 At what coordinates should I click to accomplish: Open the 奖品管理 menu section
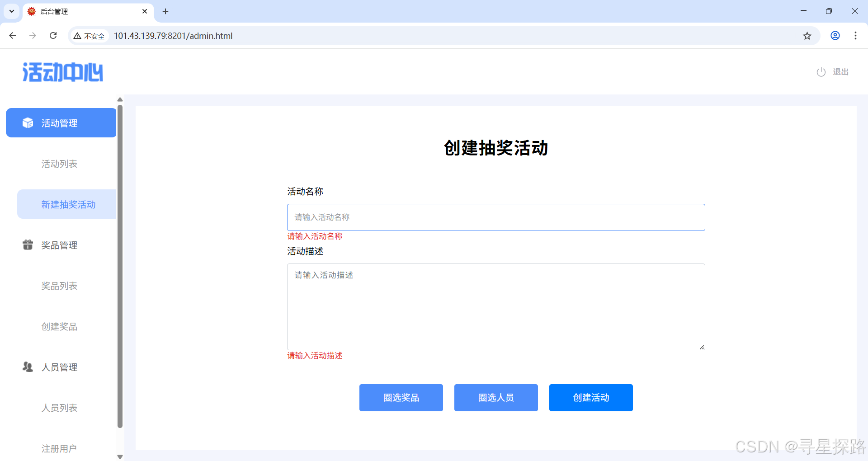pyautogui.click(x=59, y=245)
